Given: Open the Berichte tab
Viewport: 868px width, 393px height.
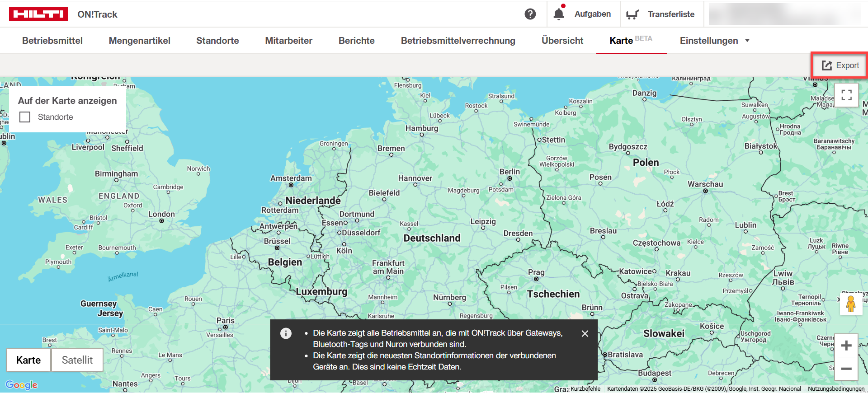Looking at the screenshot, I should [x=357, y=41].
